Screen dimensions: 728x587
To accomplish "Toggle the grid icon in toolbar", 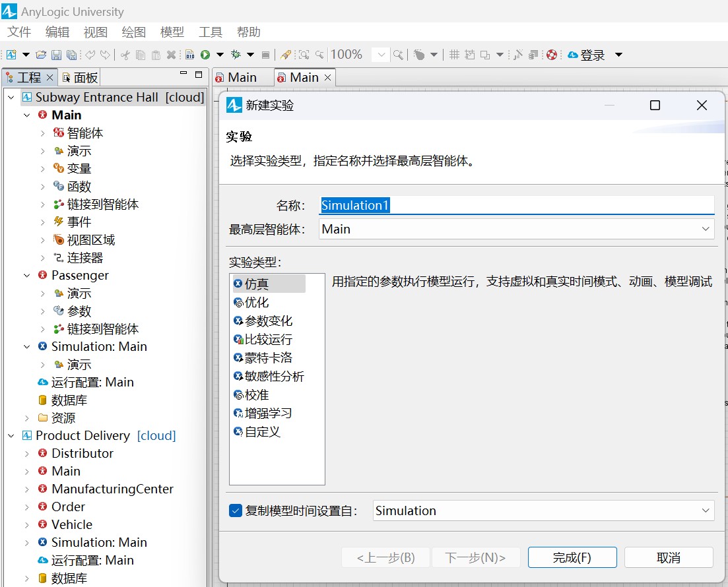I will coord(454,55).
